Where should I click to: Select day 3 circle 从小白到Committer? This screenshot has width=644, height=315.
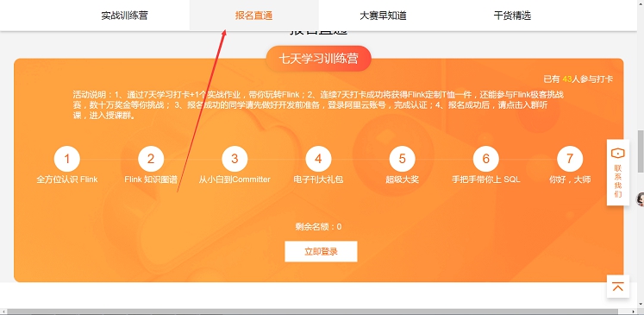click(234, 159)
